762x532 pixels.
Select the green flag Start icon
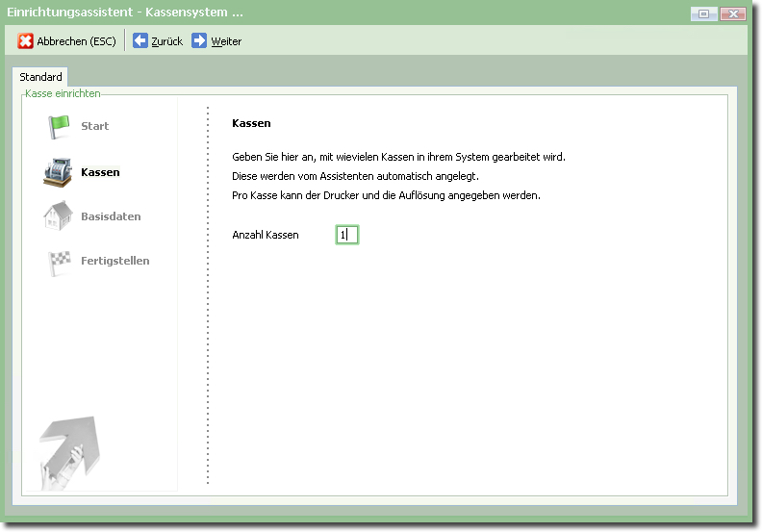coord(60,126)
